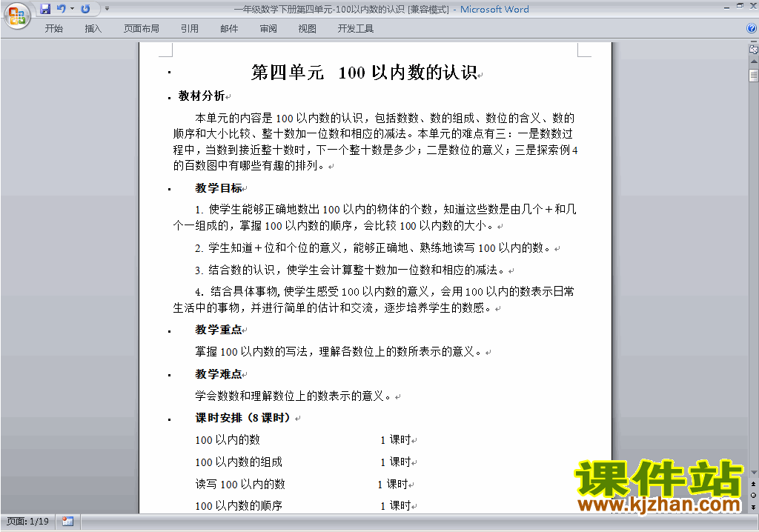Click the line 掌握100以内数的写法
Viewport: 759px width, 532px height.
coord(338,351)
